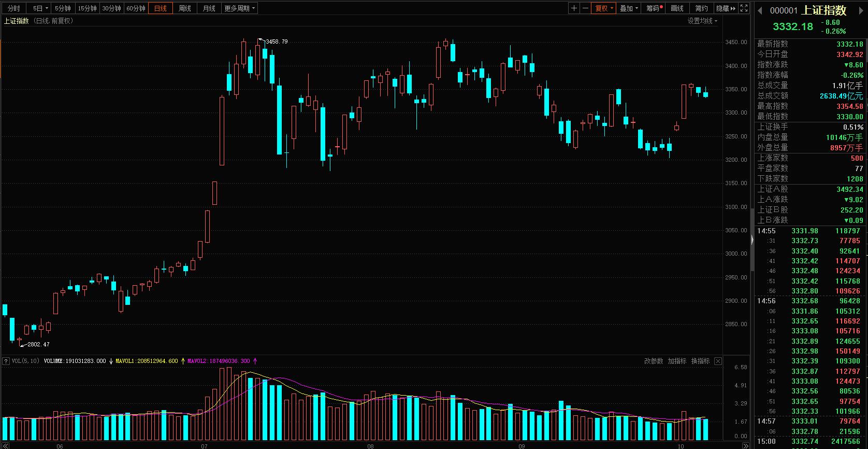
Task: Switch to the 30分钟 chart tab
Action: point(111,8)
